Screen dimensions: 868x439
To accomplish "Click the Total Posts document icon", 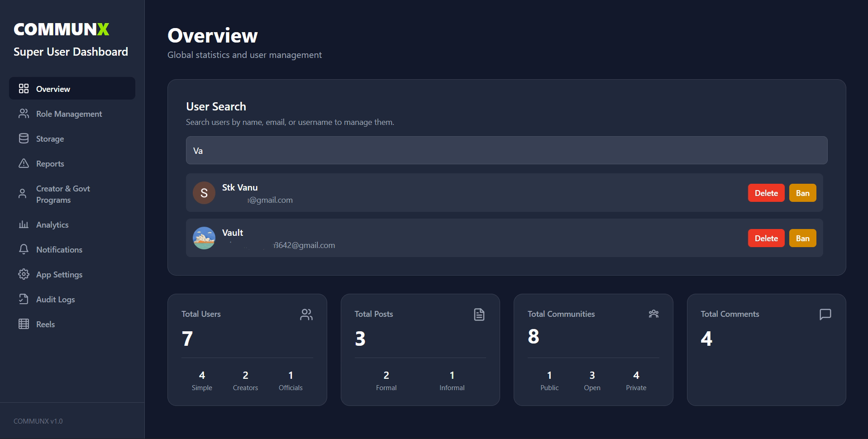I will coord(479,314).
